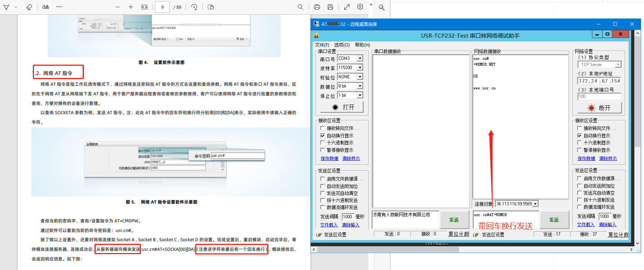Expand the 波特率 115200 dropdown
Screen dimensions: 644x270
click(x=360, y=68)
